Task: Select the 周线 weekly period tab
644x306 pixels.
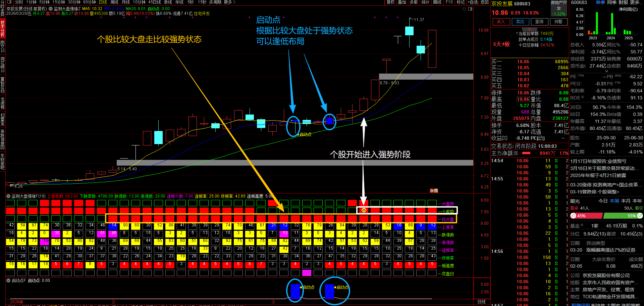Action: point(114,2)
